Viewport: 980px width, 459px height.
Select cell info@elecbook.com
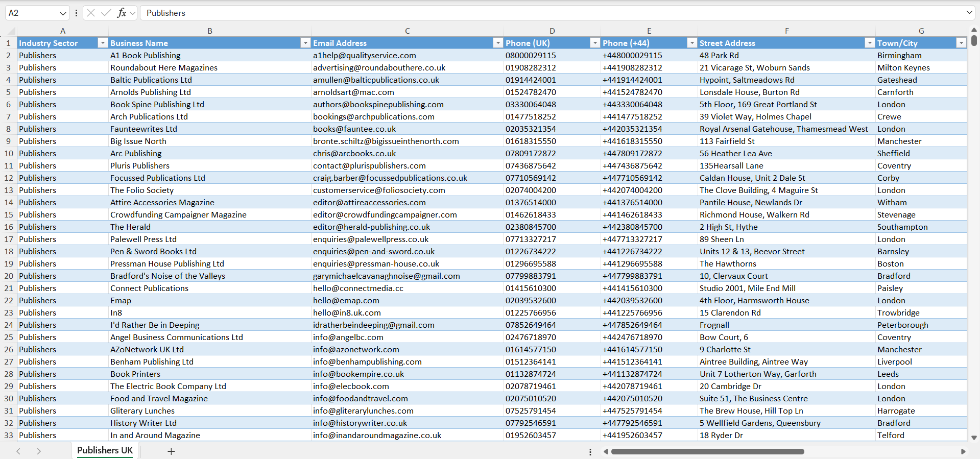coord(408,386)
